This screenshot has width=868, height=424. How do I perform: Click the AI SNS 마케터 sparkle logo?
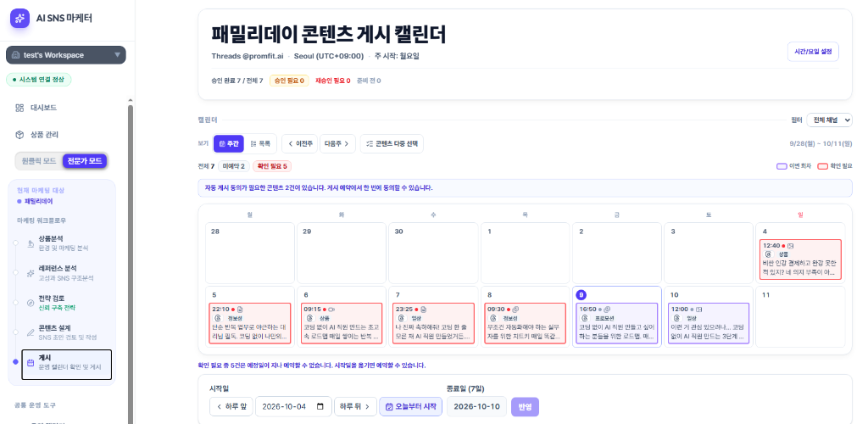(20, 19)
